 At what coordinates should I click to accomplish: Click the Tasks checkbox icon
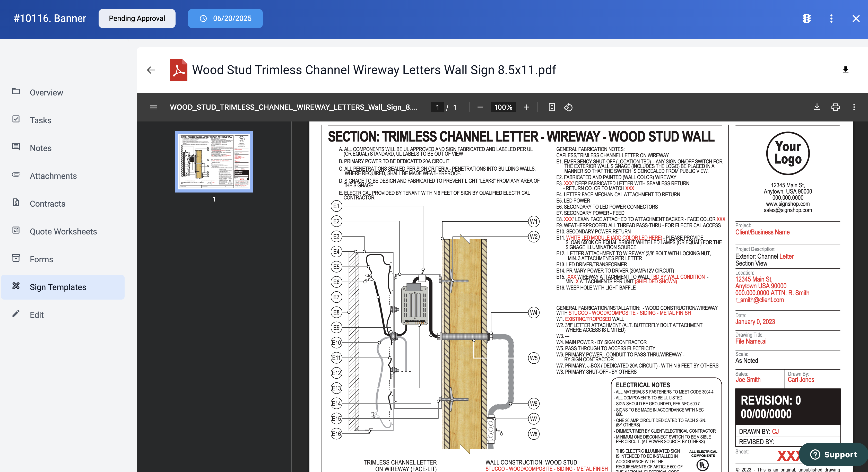(x=16, y=119)
